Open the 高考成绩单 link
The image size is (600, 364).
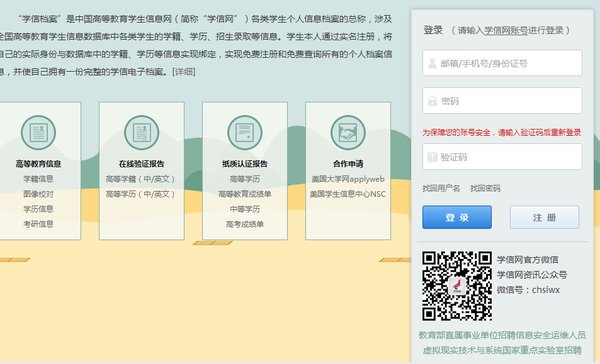click(x=245, y=224)
